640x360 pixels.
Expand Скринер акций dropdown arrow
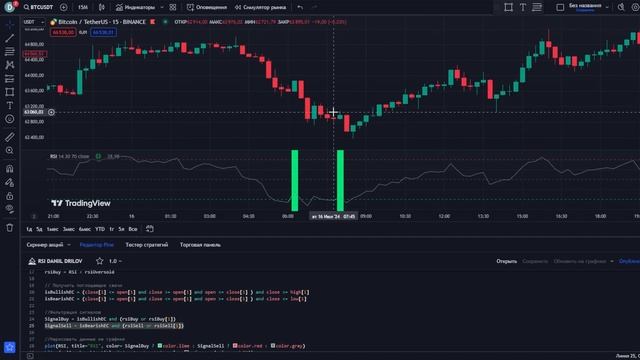click(x=69, y=245)
